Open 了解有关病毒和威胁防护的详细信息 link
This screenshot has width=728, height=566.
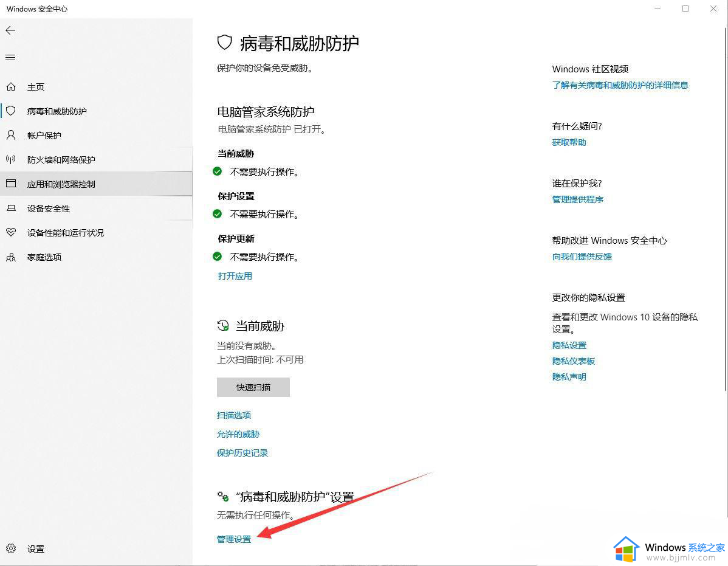coord(620,86)
